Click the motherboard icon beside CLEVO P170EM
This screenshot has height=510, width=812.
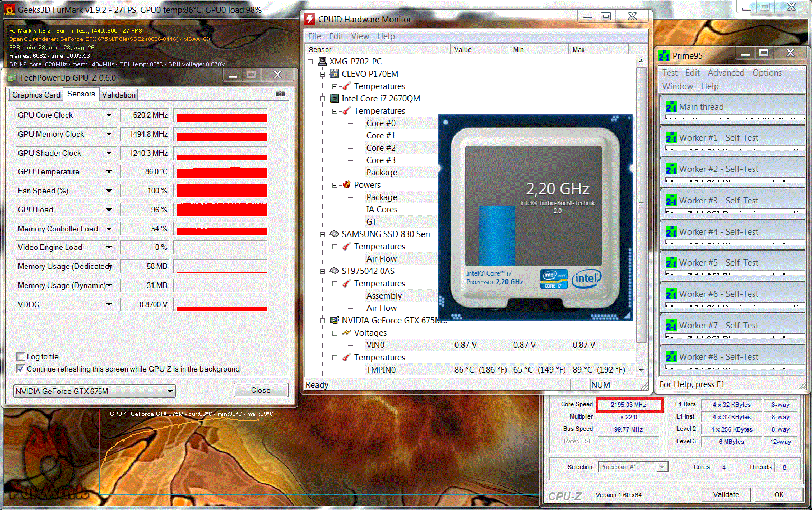click(x=335, y=73)
